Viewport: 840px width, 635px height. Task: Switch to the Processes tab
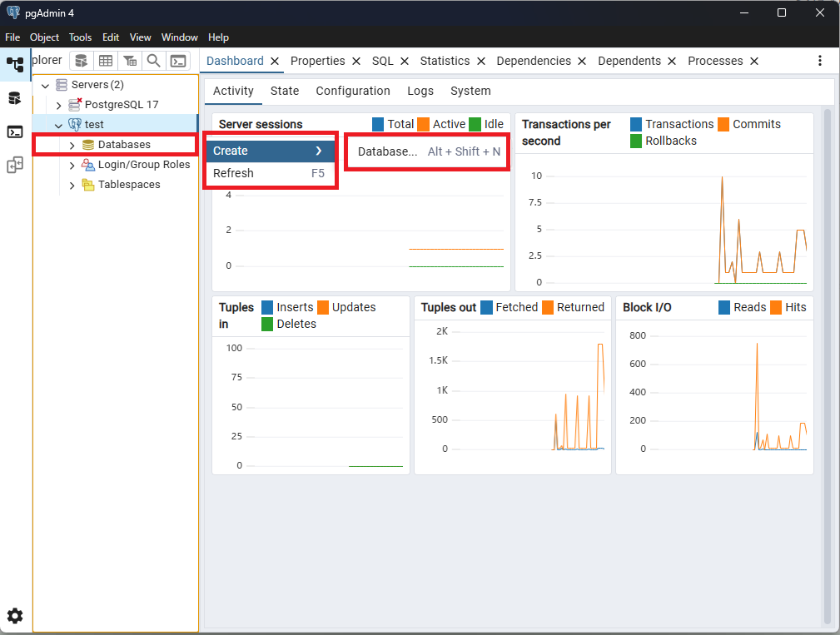coord(715,61)
